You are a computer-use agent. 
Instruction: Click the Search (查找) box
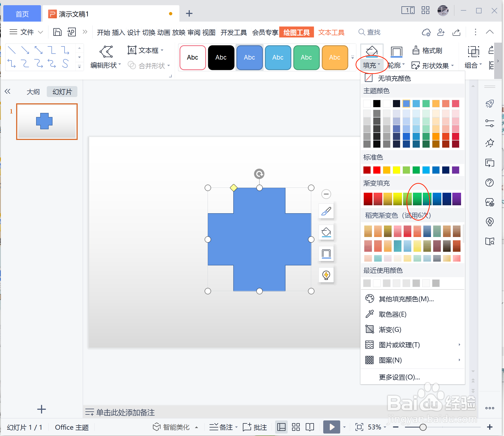pos(370,32)
